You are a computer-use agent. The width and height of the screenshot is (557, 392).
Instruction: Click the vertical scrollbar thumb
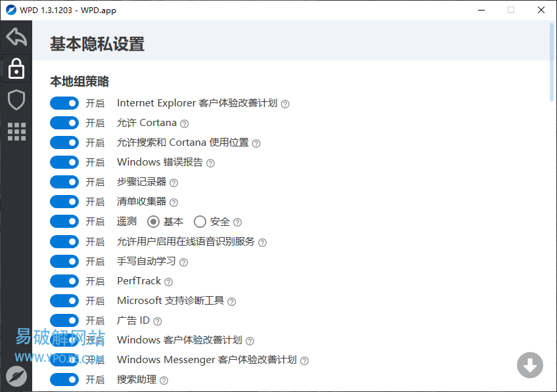point(551,62)
